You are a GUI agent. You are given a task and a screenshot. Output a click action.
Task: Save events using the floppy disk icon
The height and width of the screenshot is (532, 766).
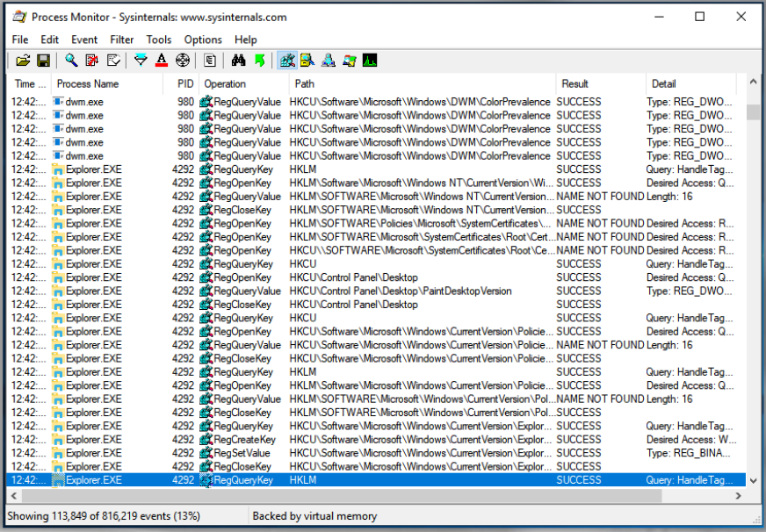(x=43, y=61)
